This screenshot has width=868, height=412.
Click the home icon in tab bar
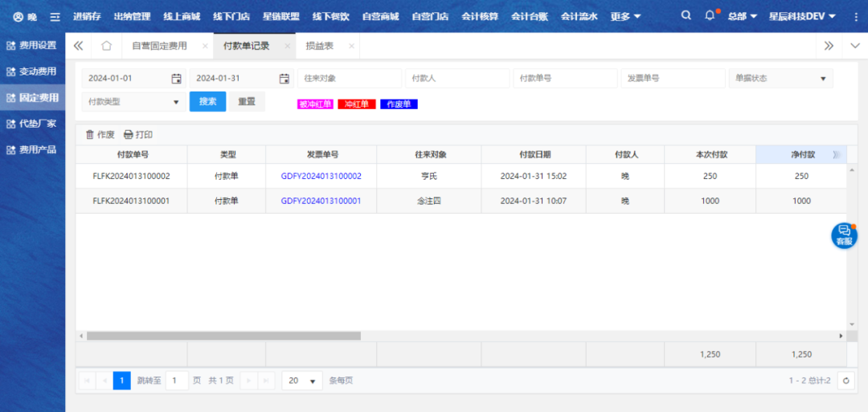pos(106,46)
